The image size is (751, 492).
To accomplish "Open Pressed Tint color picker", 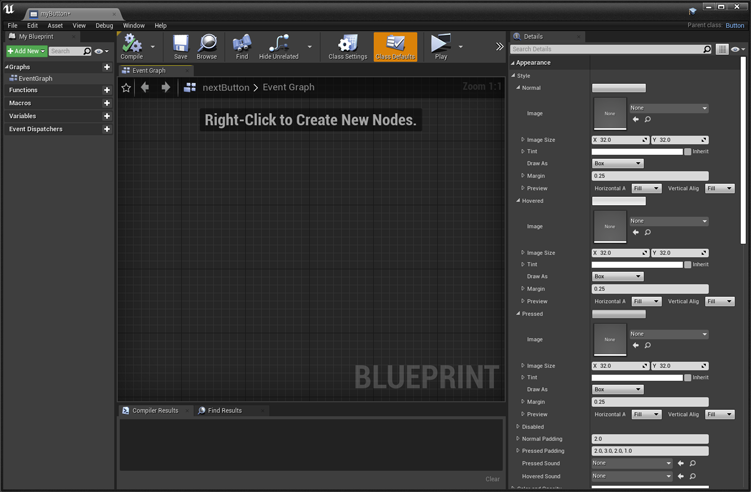I will tap(637, 378).
